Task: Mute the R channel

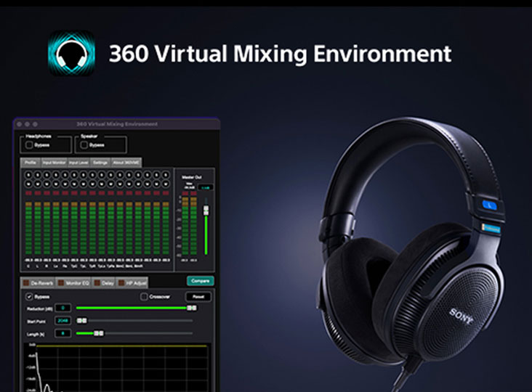Action: [47, 184]
